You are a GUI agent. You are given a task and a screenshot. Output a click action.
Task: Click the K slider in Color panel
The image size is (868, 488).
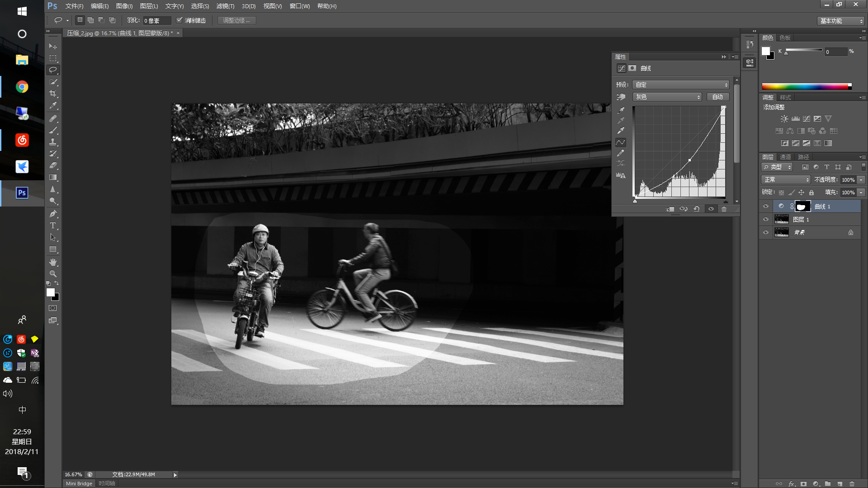pyautogui.click(x=804, y=50)
